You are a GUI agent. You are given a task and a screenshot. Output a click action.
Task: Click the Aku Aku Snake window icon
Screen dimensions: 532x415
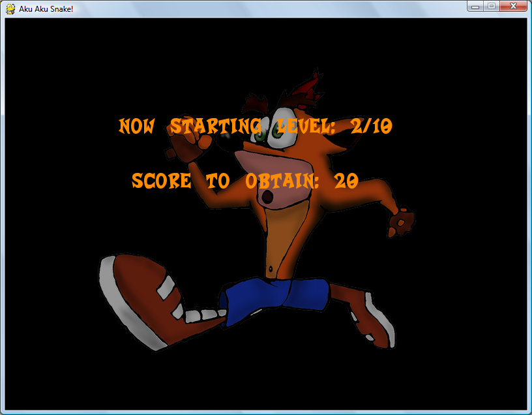click(10, 9)
